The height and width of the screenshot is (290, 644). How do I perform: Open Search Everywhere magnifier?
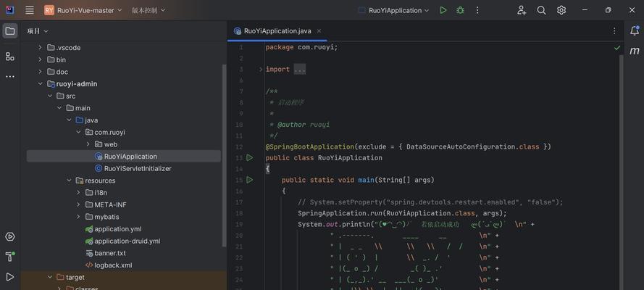[x=541, y=10]
